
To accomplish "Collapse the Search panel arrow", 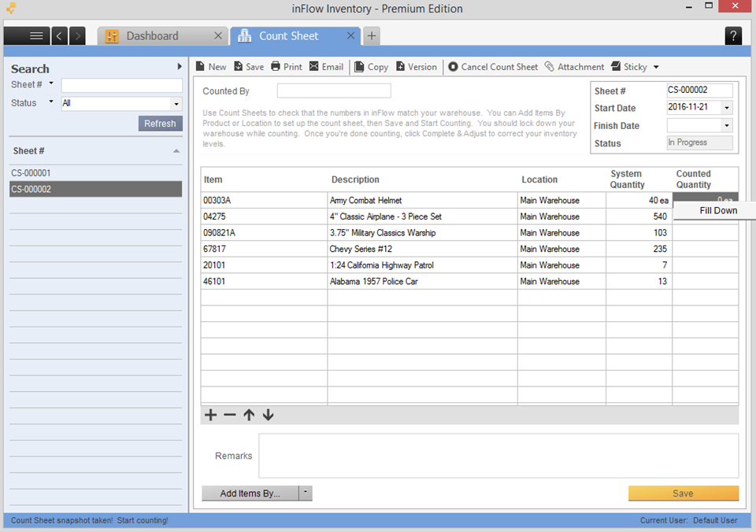I will click(x=180, y=66).
